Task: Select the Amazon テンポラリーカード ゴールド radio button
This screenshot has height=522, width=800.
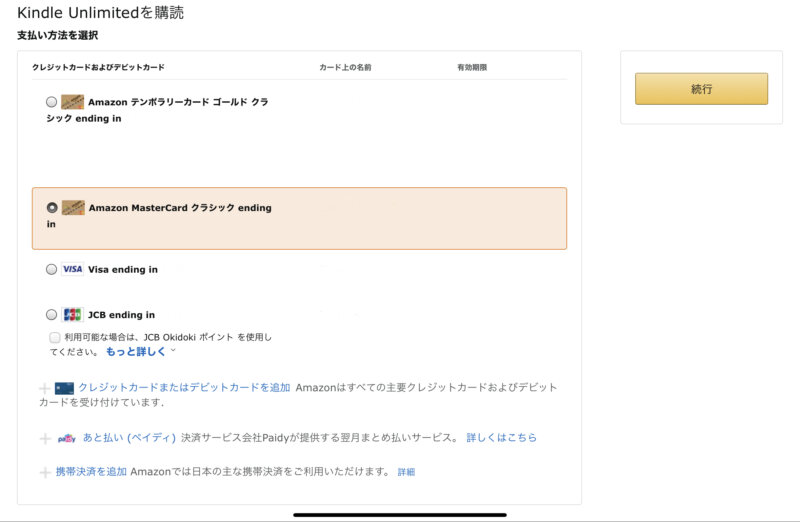Action: point(52,102)
